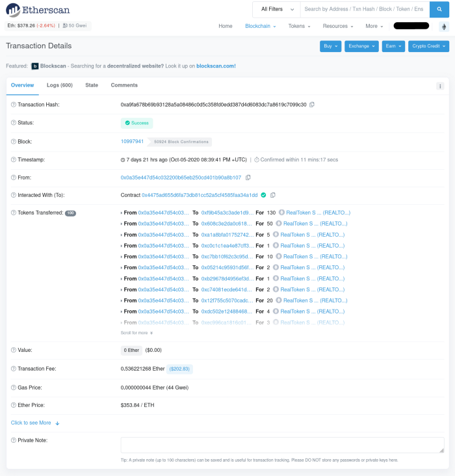
Task: Expand the Exchange dropdown button
Action: [x=361, y=46]
